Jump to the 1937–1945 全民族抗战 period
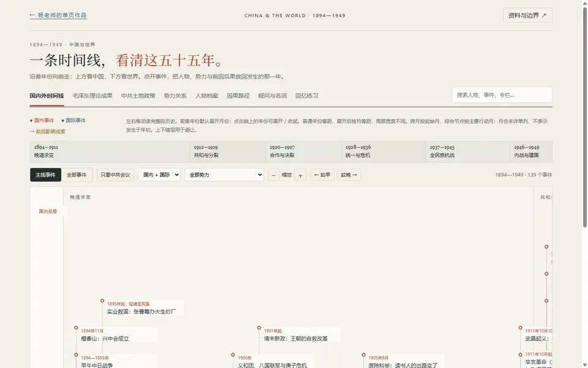This screenshot has height=368, width=588. click(467, 151)
